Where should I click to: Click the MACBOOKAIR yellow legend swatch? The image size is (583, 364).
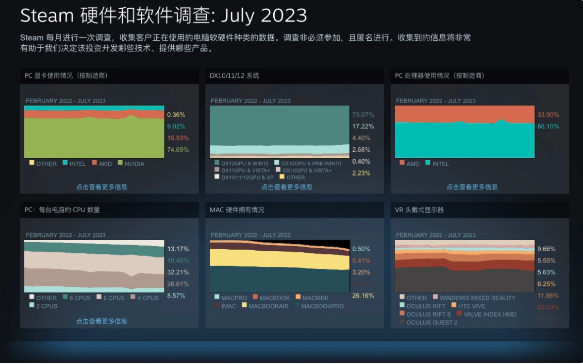244,305
